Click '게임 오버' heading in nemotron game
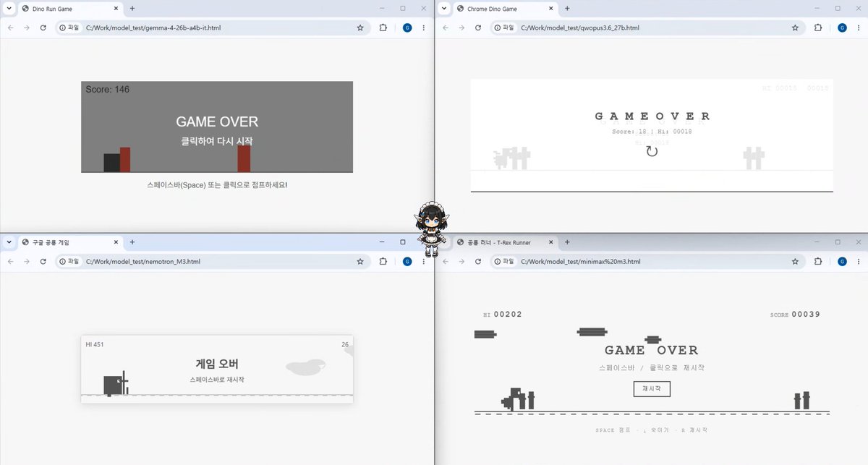 click(217, 364)
